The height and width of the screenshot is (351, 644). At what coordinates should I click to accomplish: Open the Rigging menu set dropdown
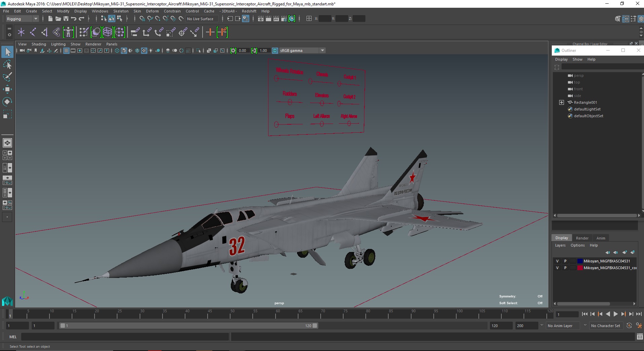point(23,19)
